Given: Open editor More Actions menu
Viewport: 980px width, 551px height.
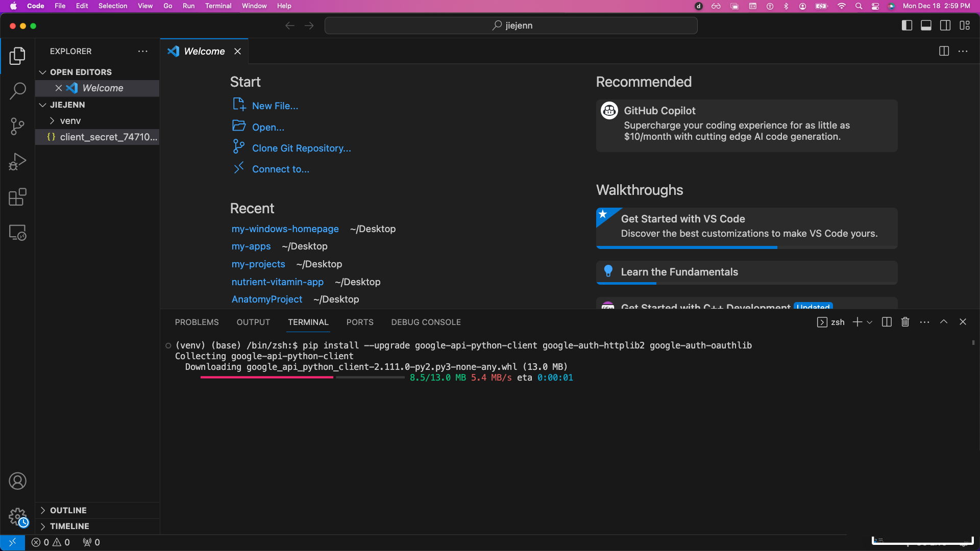Looking at the screenshot, I should (x=963, y=51).
